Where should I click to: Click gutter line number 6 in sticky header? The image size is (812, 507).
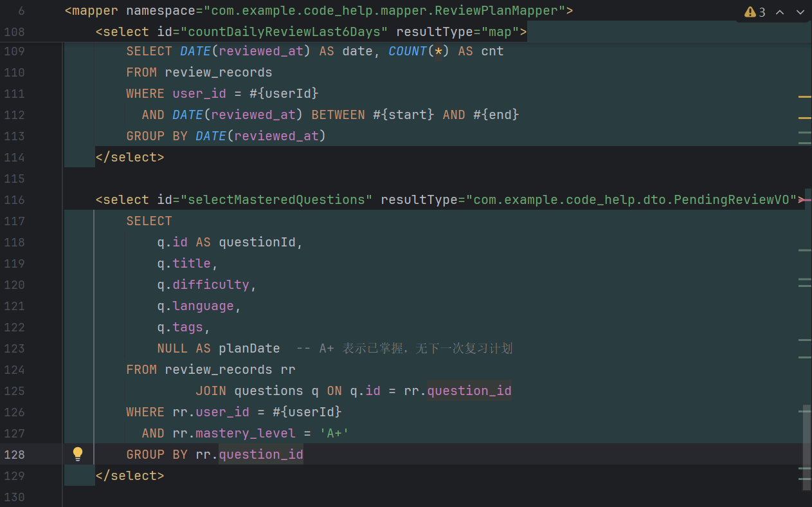(x=22, y=11)
